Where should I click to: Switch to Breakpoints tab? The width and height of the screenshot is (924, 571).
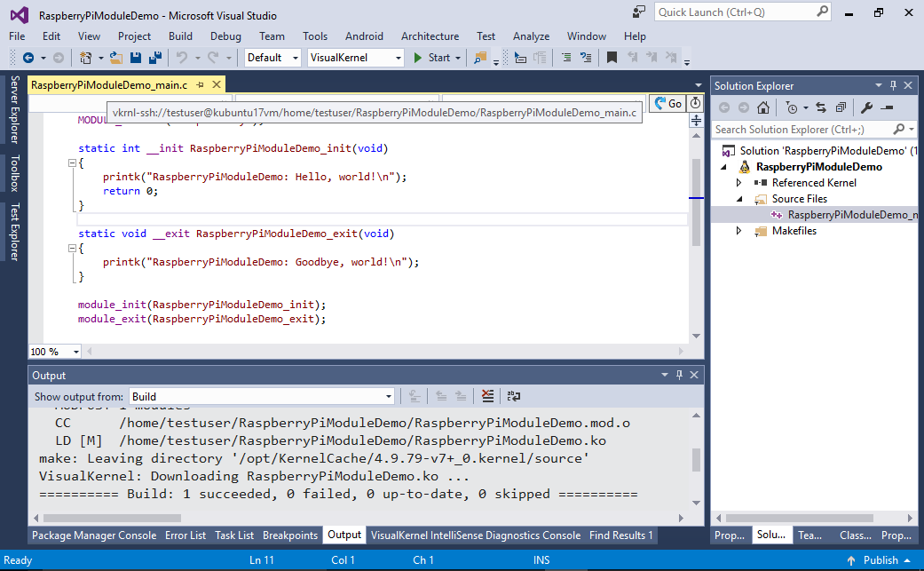290,535
